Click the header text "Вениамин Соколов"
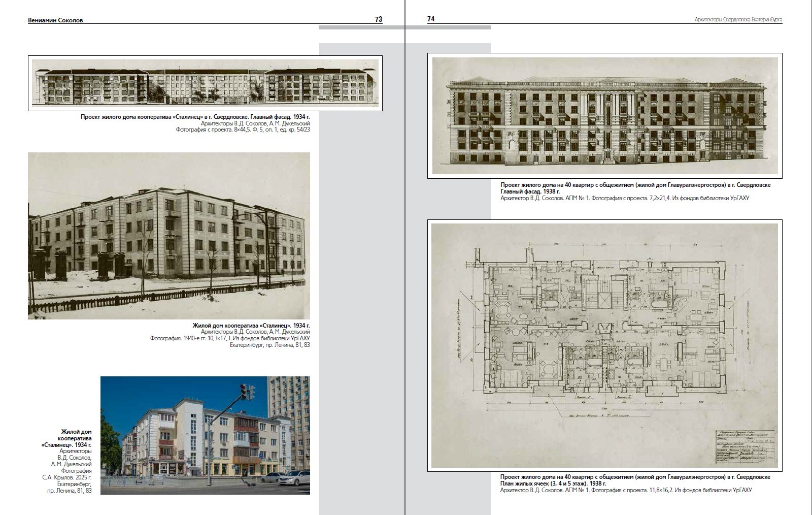 pyautogui.click(x=55, y=20)
